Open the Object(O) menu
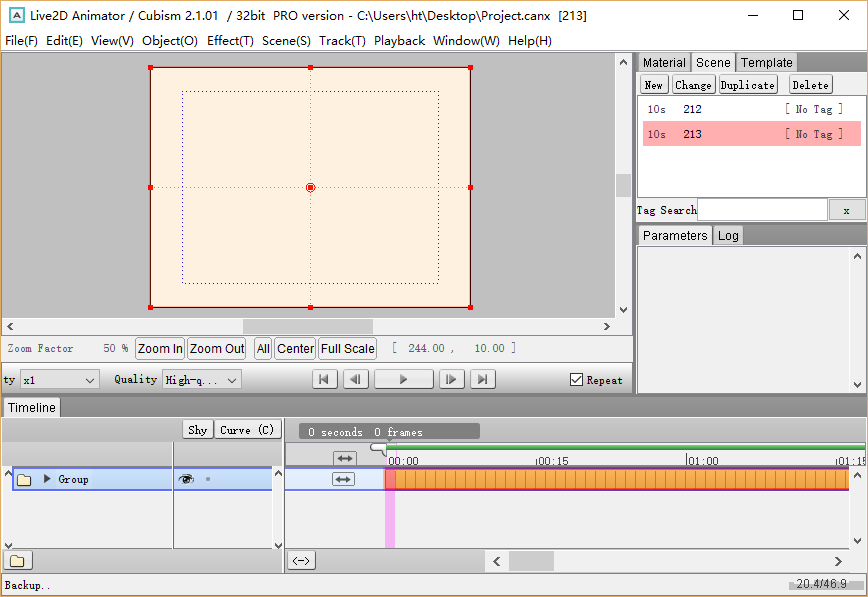Viewport: 868px width, 597px height. point(170,41)
